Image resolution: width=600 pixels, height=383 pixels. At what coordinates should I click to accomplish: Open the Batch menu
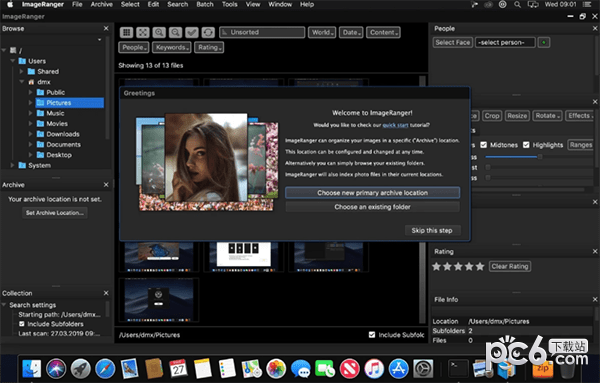[x=205, y=5]
